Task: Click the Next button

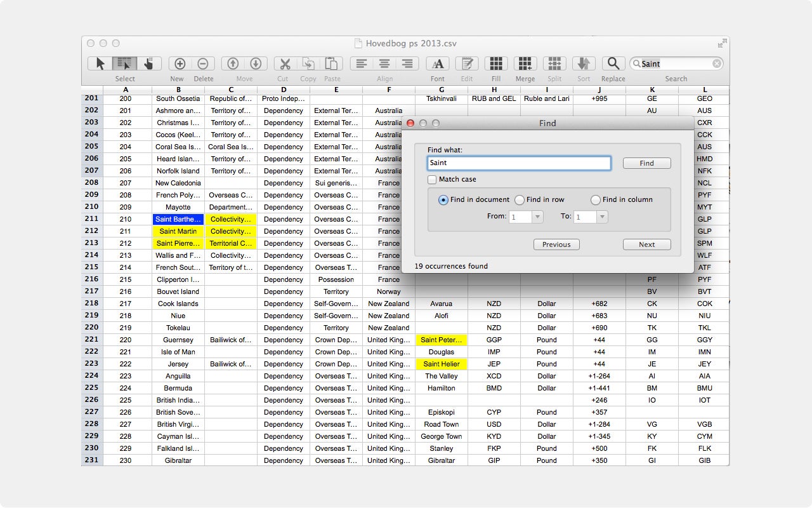Action: pyautogui.click(x=646, y=244)
